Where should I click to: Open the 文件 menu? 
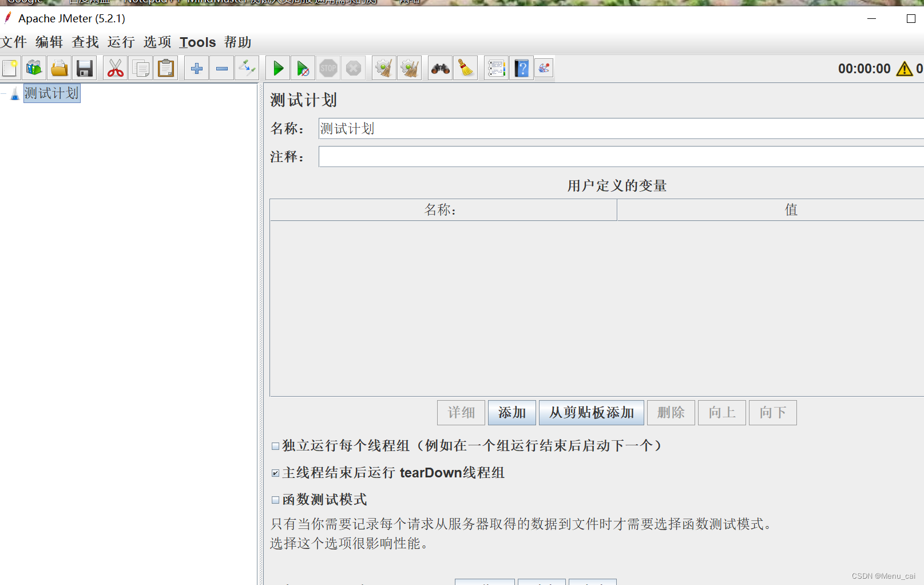[14, 42]
